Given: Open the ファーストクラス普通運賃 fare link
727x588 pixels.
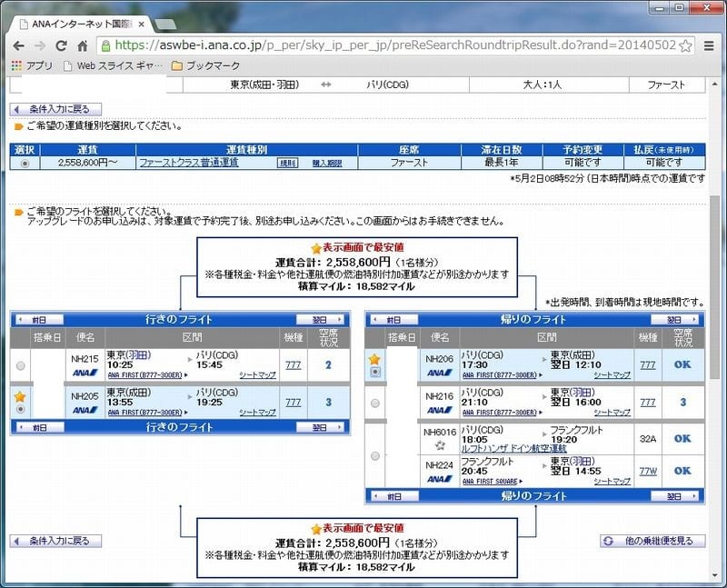Looking at the screenshot, I should coord(189,163).
